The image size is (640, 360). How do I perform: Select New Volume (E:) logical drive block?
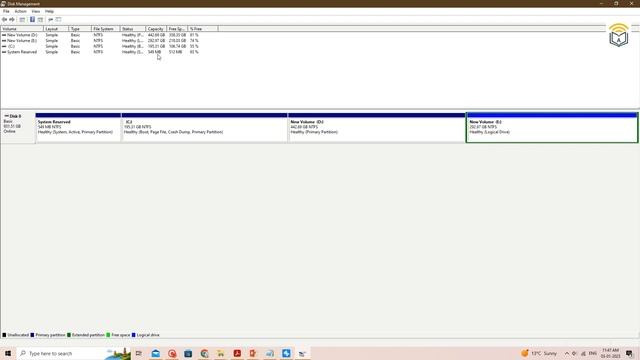coord(552,128)
